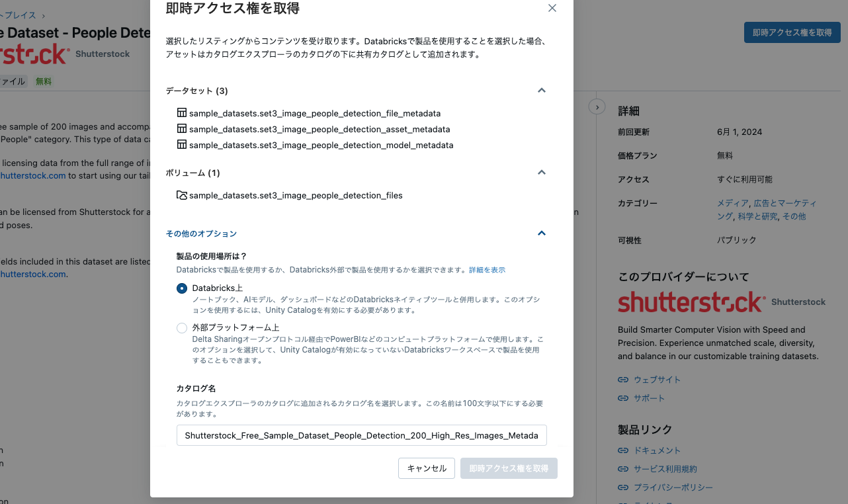Screen dimensions: 848x504
Task: Click the link icon next to サポート
Action: pos(622,398)
